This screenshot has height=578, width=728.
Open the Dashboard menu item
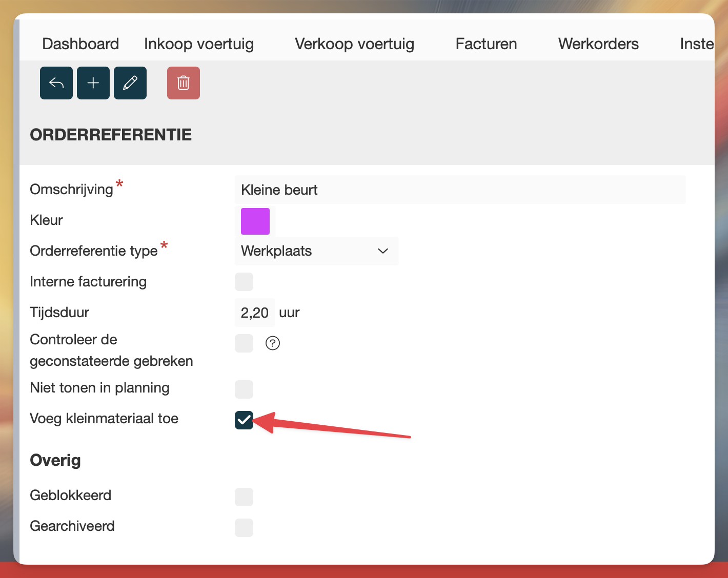click(x=80, y=44)
